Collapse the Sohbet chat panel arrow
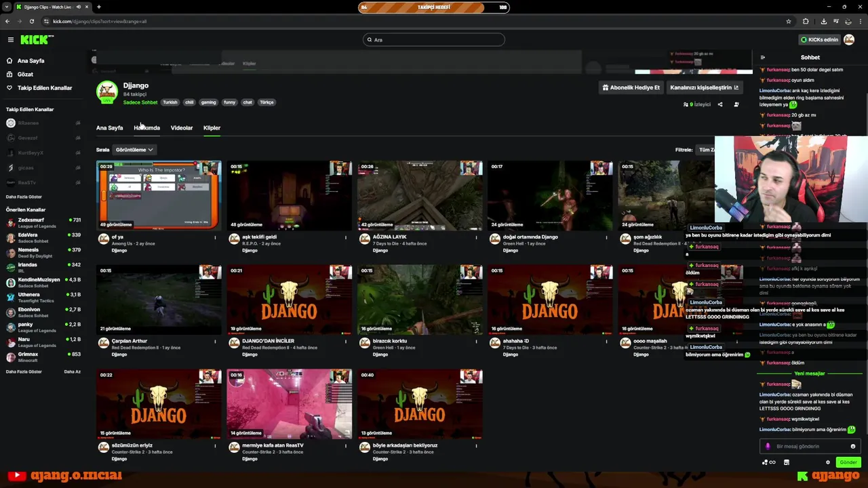Image resolution: width=868 pixels, height=488 pixels. click(x=762, y=58)
